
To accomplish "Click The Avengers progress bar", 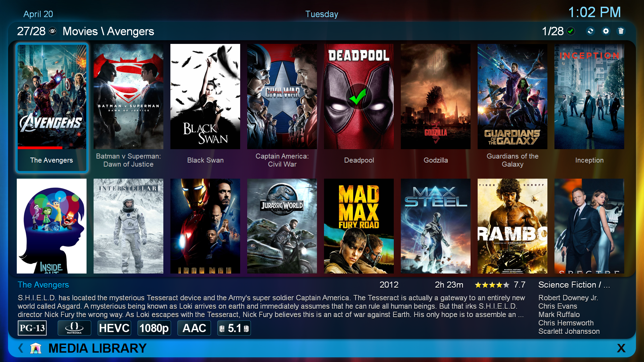I will (x=52, y=147).
